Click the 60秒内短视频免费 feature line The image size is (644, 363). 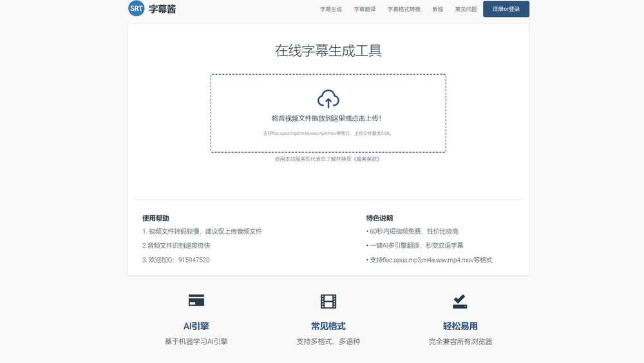pyautogui.click(x=412, y=231)
